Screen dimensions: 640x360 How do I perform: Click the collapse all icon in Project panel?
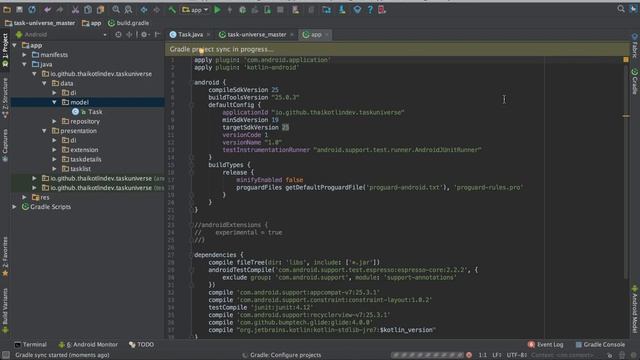pyautogui.click(x=129, y=35)
